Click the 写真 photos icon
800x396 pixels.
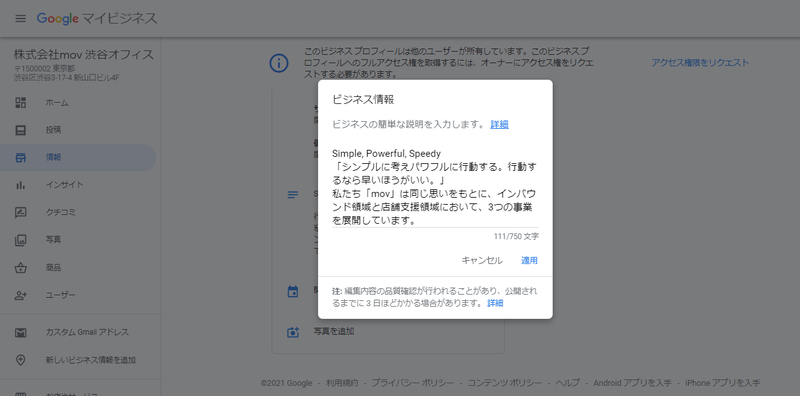[x=20, y=240]
